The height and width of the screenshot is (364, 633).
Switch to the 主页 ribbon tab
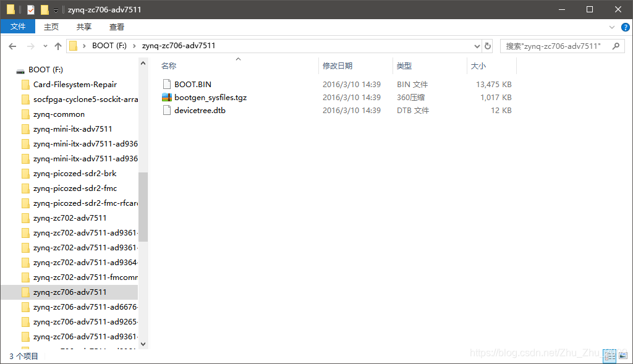tap(51, 27)
